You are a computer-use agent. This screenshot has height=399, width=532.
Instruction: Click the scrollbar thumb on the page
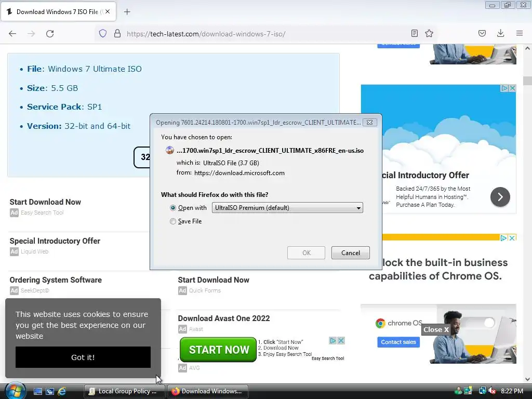[527, 81]
